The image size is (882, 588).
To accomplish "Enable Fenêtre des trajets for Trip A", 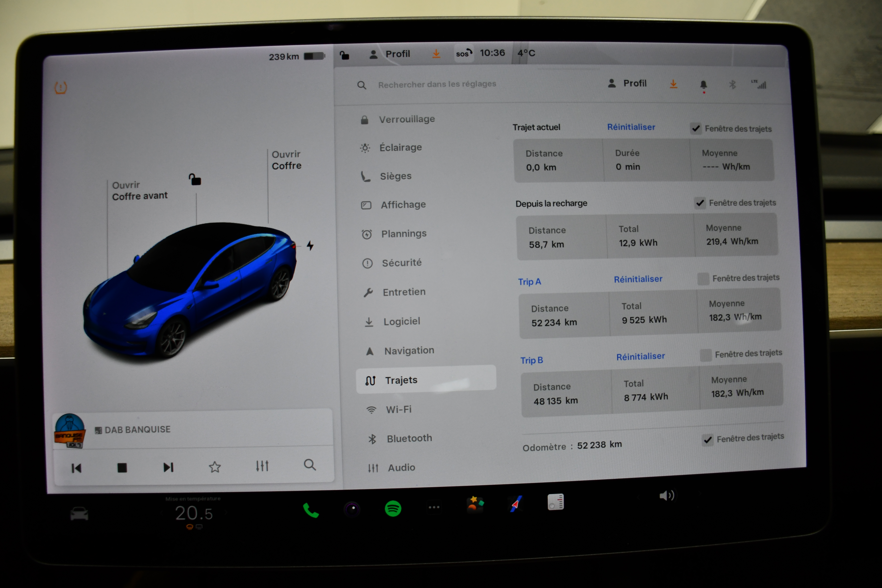I will (703, 279).
